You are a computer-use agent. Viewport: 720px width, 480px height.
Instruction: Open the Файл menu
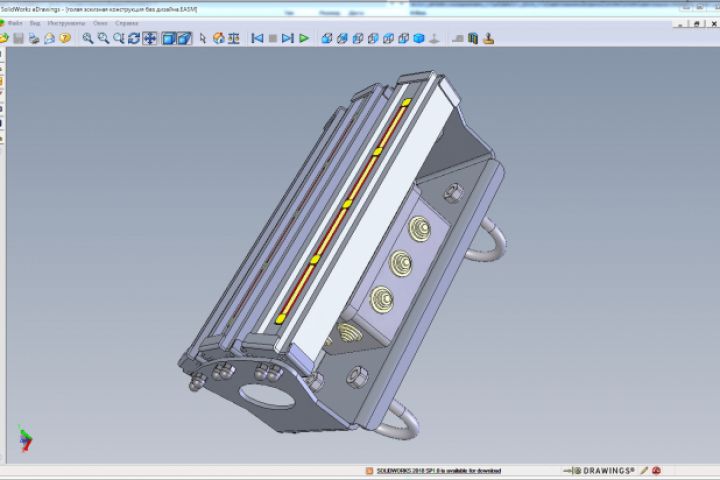point(15,23)
